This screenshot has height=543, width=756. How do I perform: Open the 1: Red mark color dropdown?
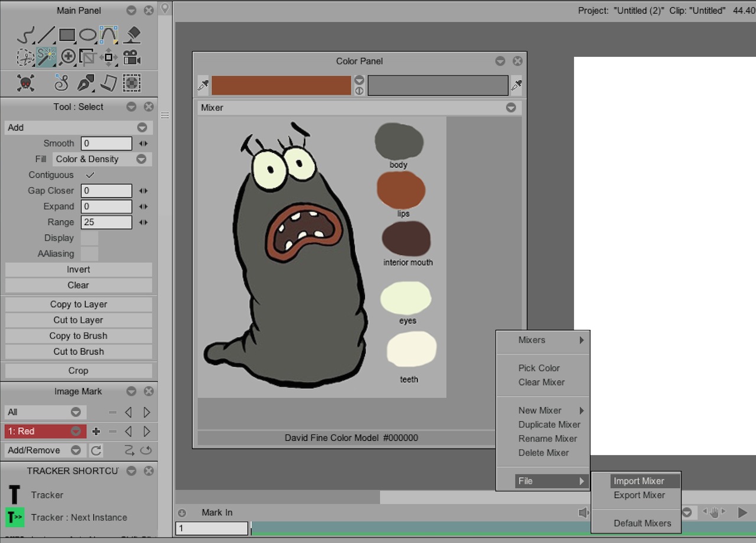click(45, 431)
